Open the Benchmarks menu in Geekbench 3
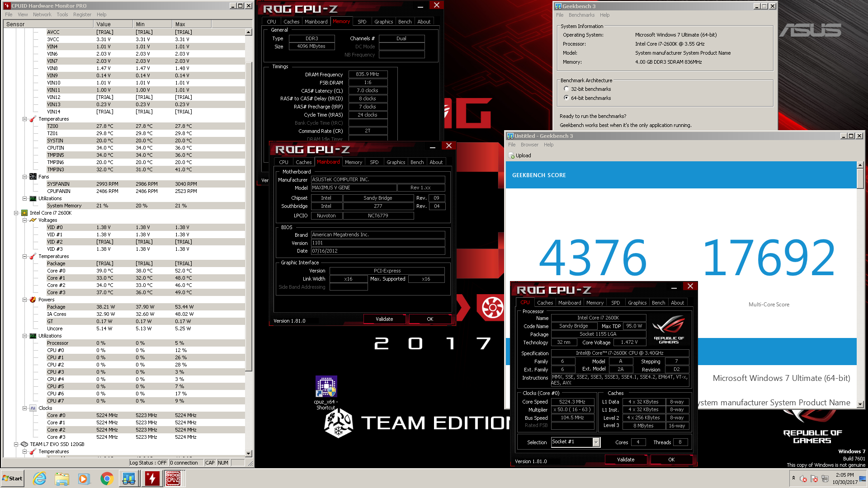868x488 pixels. point(582,15)
